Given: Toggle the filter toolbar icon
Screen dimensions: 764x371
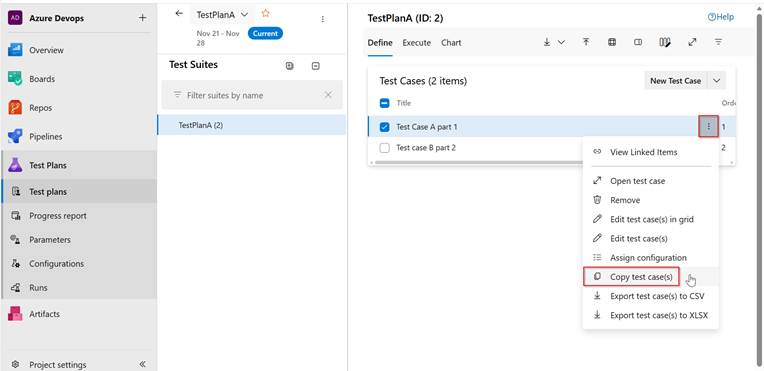Looking at the screenshot, I should [718, 42].
